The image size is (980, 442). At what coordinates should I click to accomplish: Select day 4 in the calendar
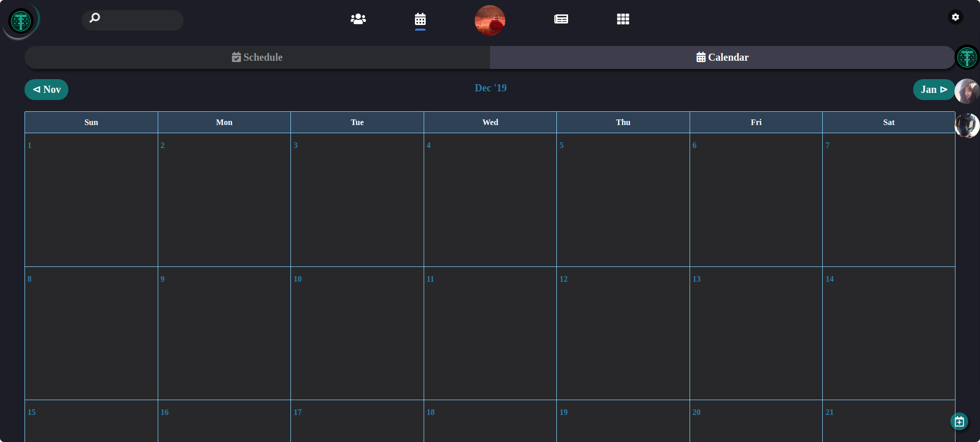click(490, 200)
